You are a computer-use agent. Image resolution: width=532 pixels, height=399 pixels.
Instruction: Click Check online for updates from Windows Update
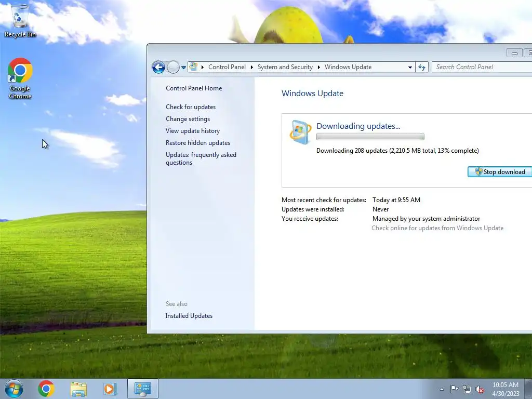coord(437,228)
